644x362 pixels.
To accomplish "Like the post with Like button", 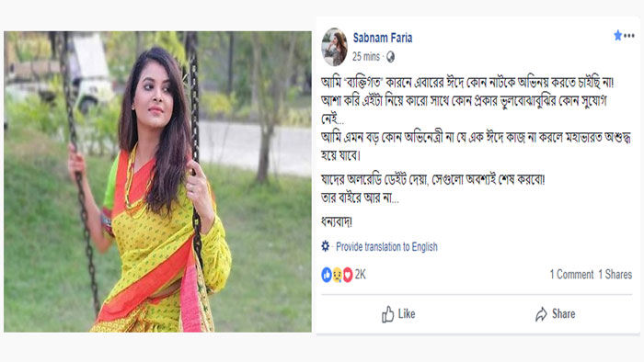I will 398,314.
